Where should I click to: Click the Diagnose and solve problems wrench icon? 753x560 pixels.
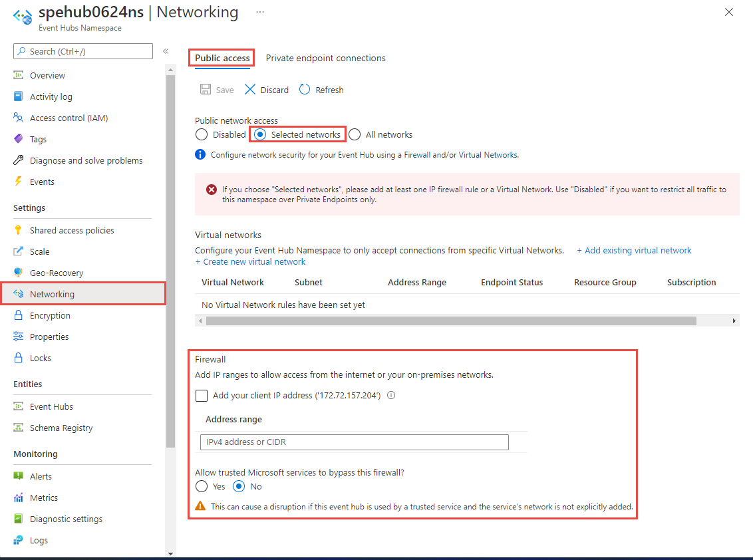tap(18, 160)
